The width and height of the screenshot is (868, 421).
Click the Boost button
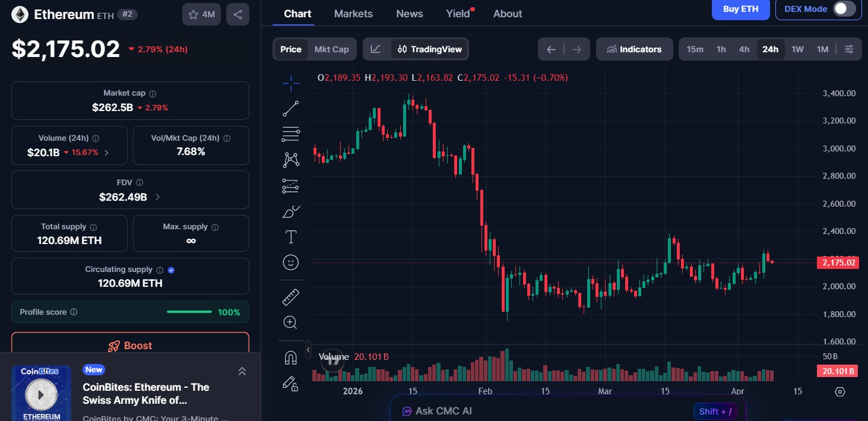(130, 346)
